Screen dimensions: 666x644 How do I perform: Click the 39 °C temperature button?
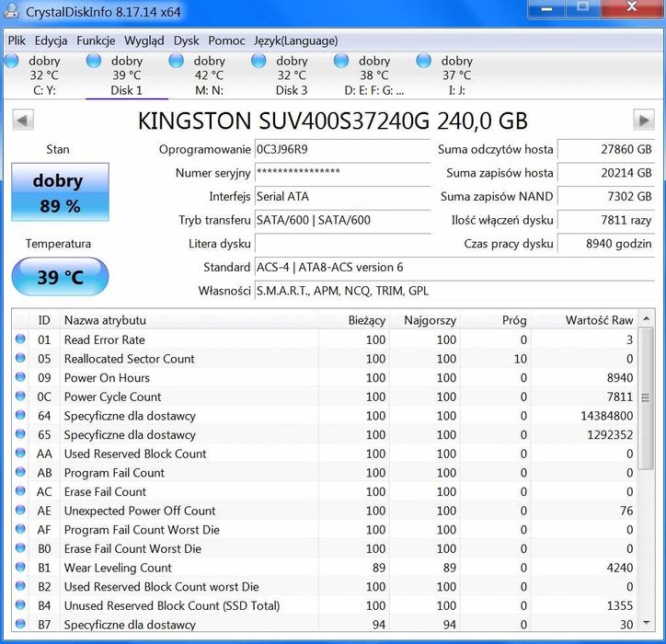(x=60, y=277)
